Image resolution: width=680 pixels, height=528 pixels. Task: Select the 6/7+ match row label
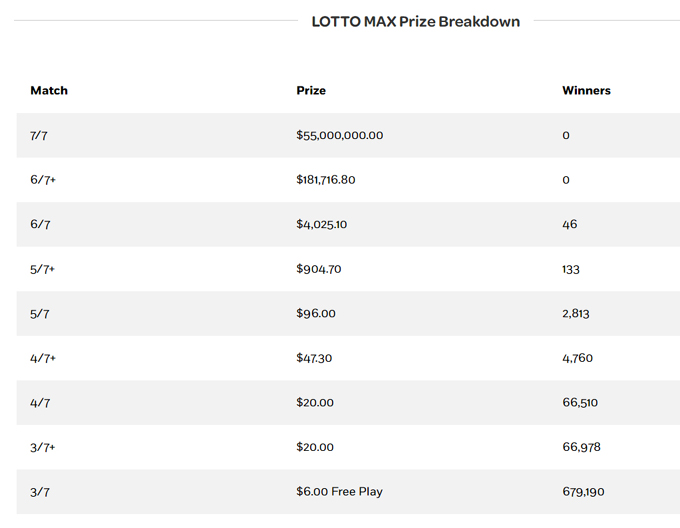click(x=43, y=180)
